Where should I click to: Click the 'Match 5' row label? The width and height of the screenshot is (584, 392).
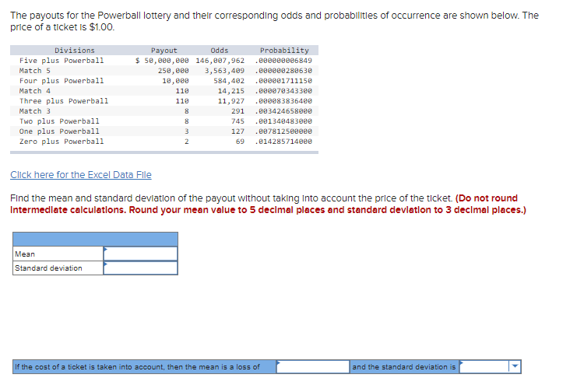(x=34, y=70)
